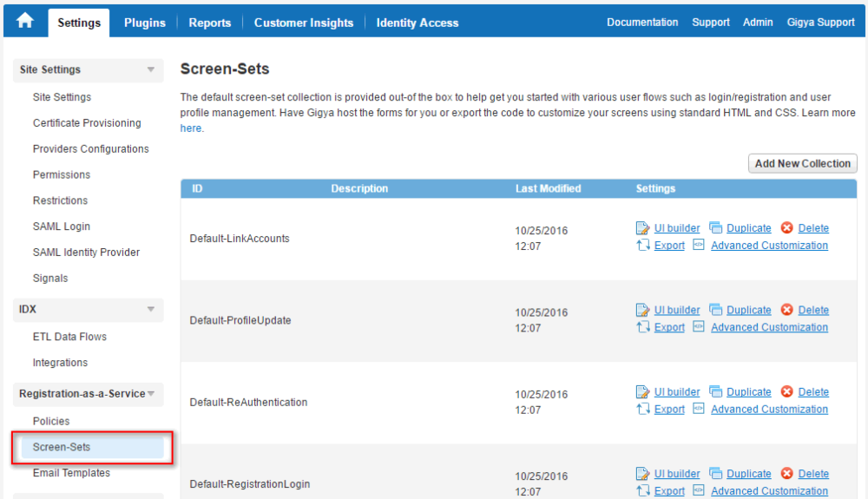This screenshot has height=499, width=868.
Task: Select SAML Identity Provider in sidebar
Action: tap(86, 253)
